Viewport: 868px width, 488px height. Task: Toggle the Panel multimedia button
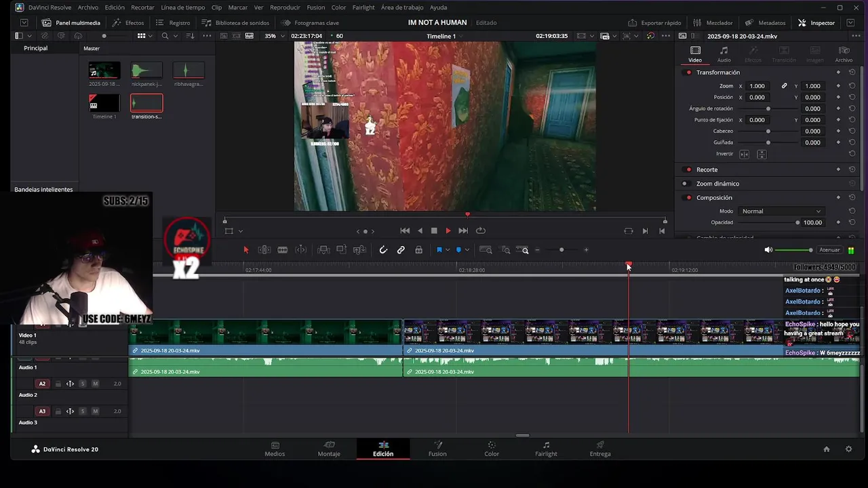tap(71, 22)
